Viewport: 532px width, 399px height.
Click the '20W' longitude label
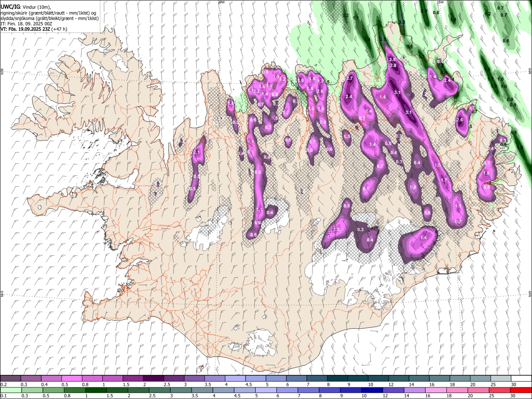click(x=221, y=2)
